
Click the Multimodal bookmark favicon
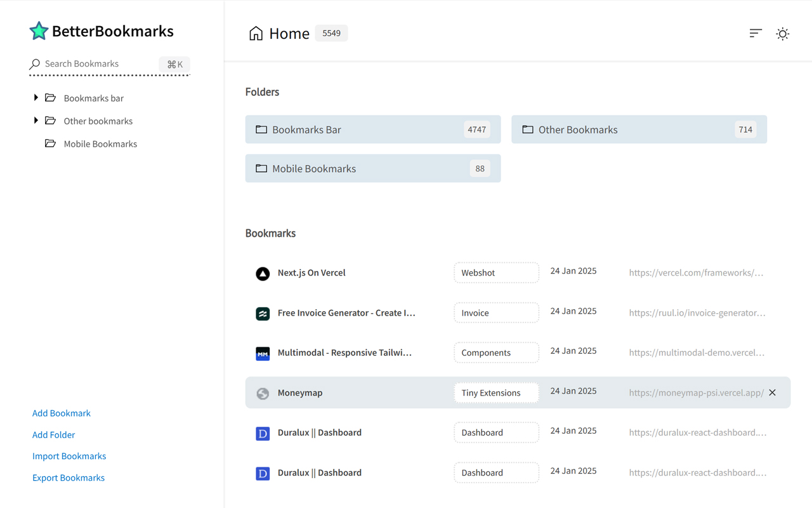[x=263, y=353]
